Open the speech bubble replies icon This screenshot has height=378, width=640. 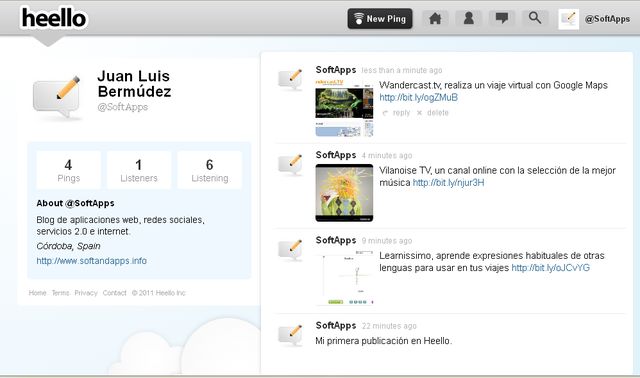pos(502,18)
